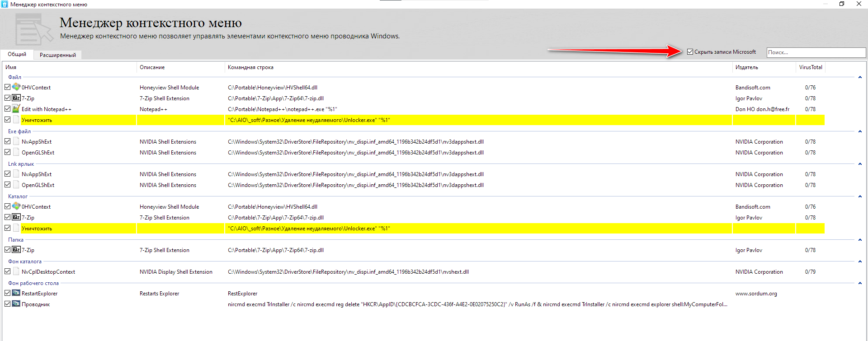
Task: Sort by the Описание column header
Action: coord(180,67)
